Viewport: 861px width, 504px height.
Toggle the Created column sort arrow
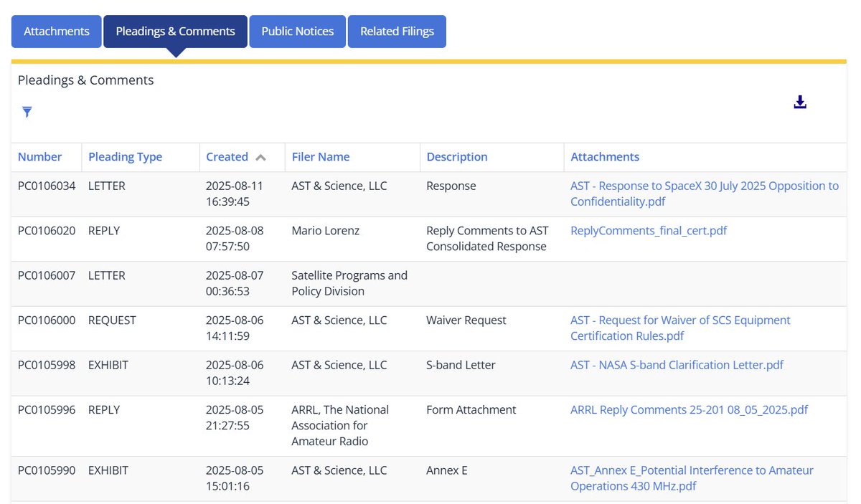pyautogui.click(x=260, y=157)
